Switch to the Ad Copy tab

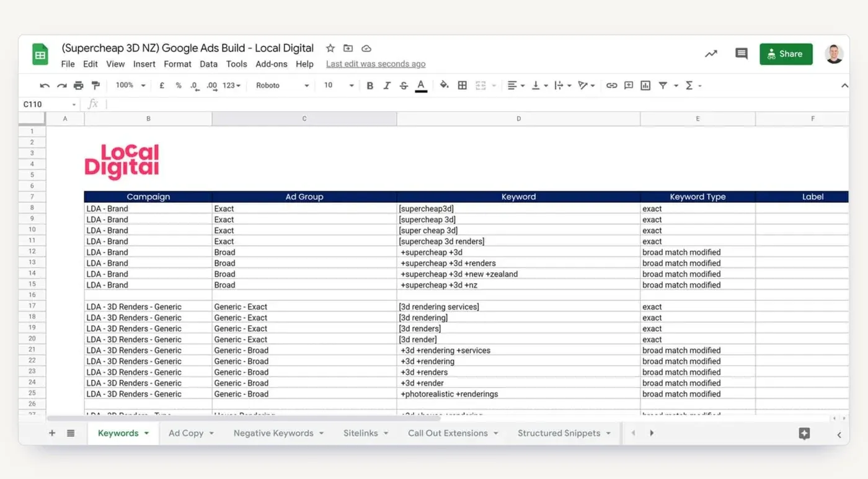191,433
